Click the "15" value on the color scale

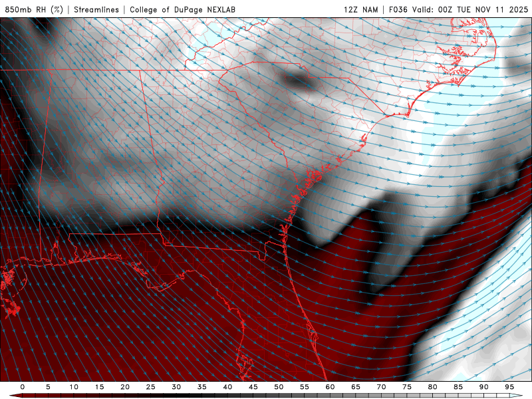click(99, 387)
